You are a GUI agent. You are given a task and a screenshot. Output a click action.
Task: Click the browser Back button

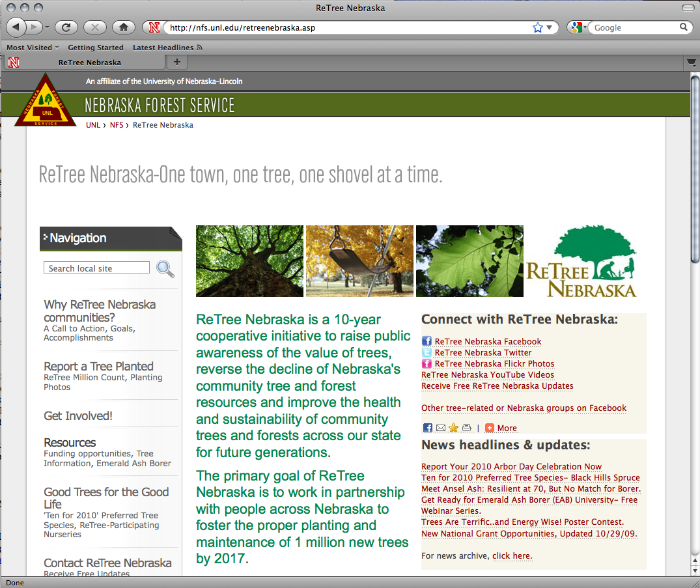tap(16, 27)
